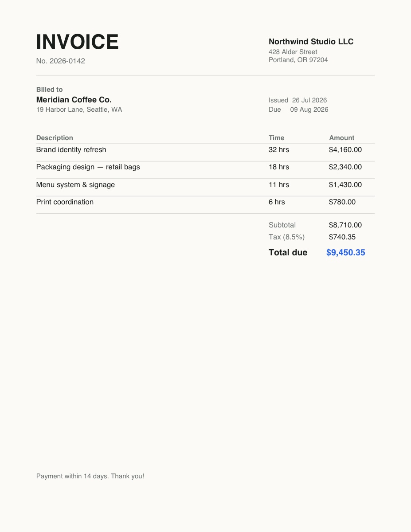The width and height of the screenshot is (411, 532).
Task: Click the Meridian Coffee Co. client name
Action: point(74,100)
